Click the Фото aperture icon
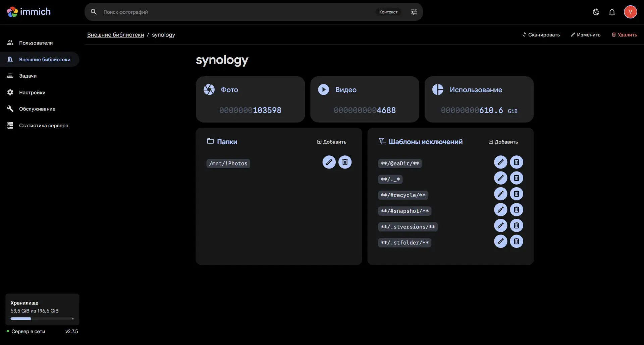 coord(209,89)
